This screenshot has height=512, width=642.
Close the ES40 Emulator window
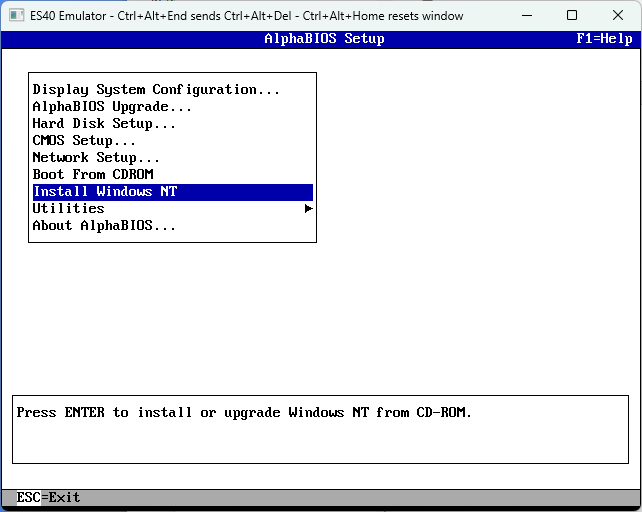(618, 16)
